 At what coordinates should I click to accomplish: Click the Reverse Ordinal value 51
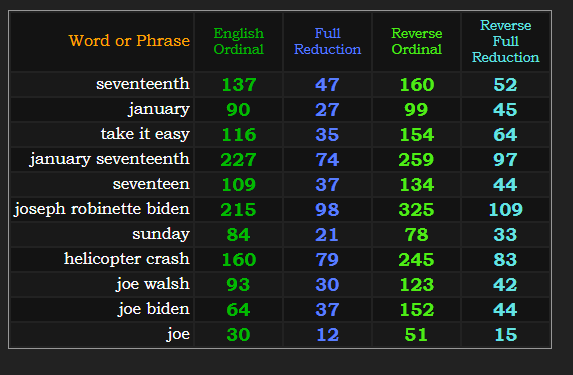click(x=416, y=335)
